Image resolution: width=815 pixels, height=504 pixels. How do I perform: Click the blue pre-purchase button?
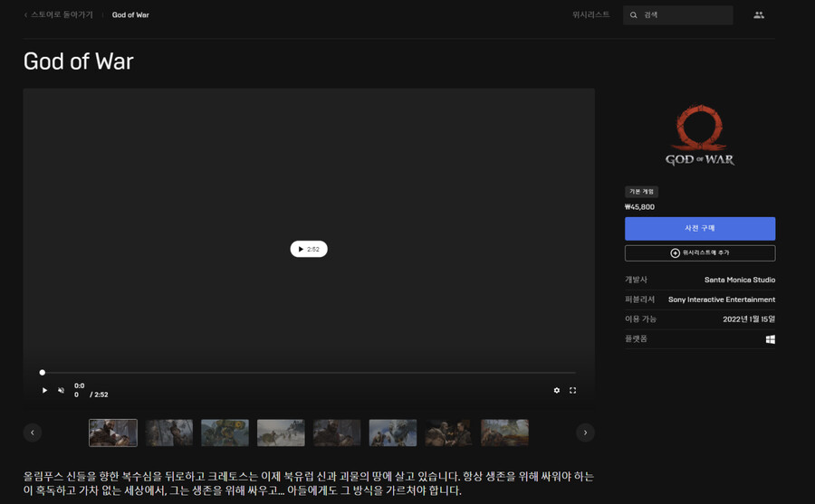(x=700, y=229)
